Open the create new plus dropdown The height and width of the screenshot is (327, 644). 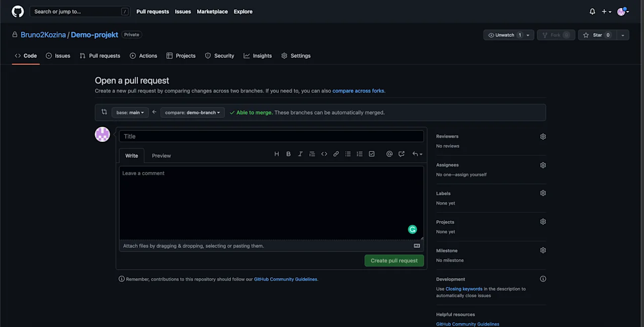pyautogui.click(x=606, y=12)
